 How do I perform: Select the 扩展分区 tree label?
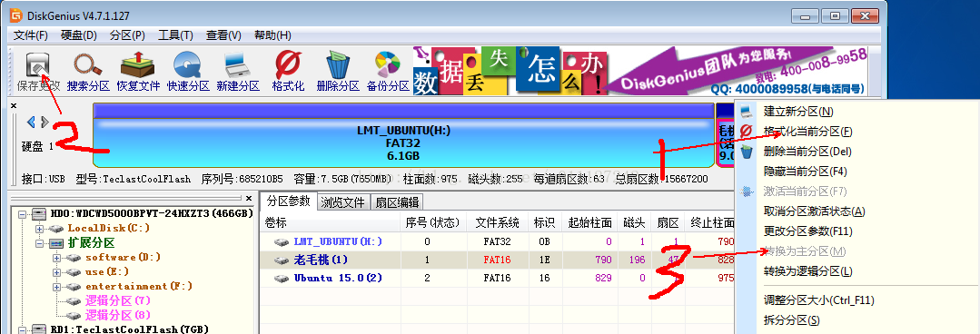92,243
